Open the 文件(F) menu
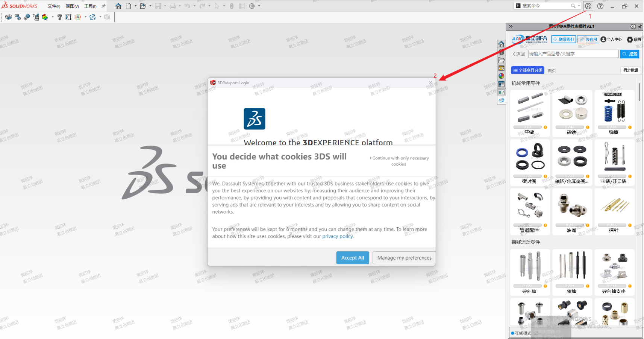This screenshot has width=644, height=339. point(54,6)
